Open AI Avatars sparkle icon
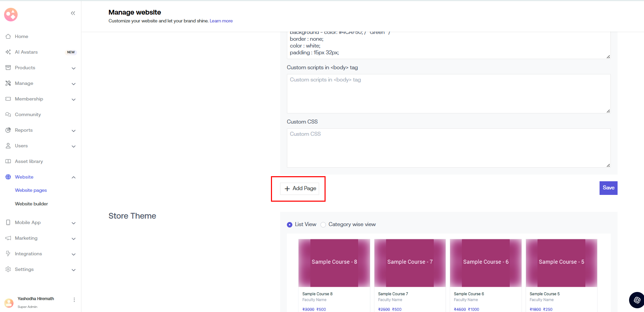Viewport: 644px width, 312px height. (x=8, y=52)
